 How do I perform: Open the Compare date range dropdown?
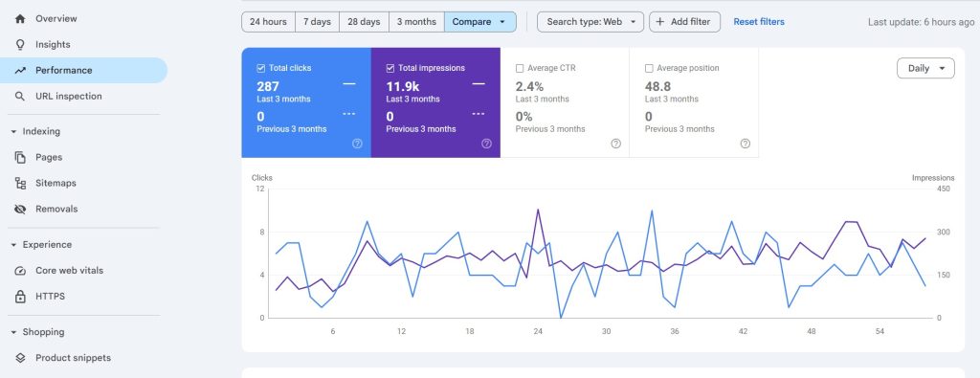tap(480, 22)
